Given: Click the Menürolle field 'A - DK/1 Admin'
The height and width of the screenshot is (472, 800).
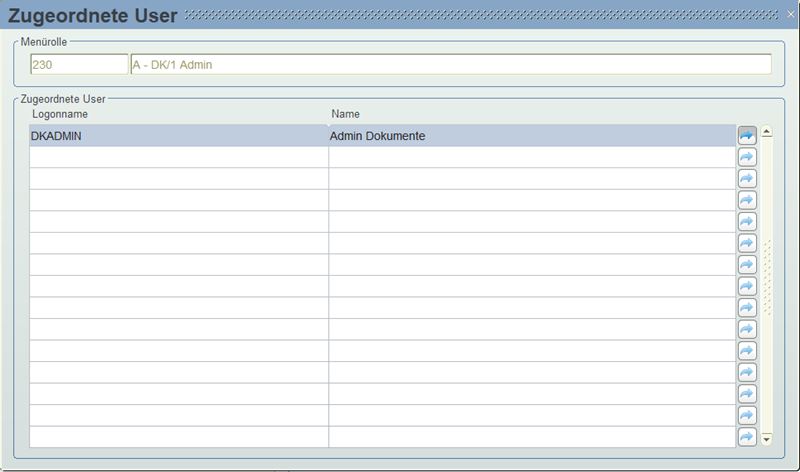Looking at the screenshot, I should tap(450, 65).
